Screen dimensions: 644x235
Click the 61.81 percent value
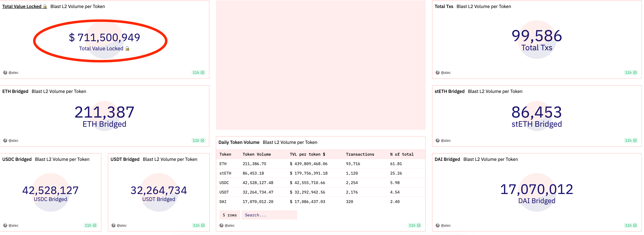pyautogui.click(x=396, y=164)
